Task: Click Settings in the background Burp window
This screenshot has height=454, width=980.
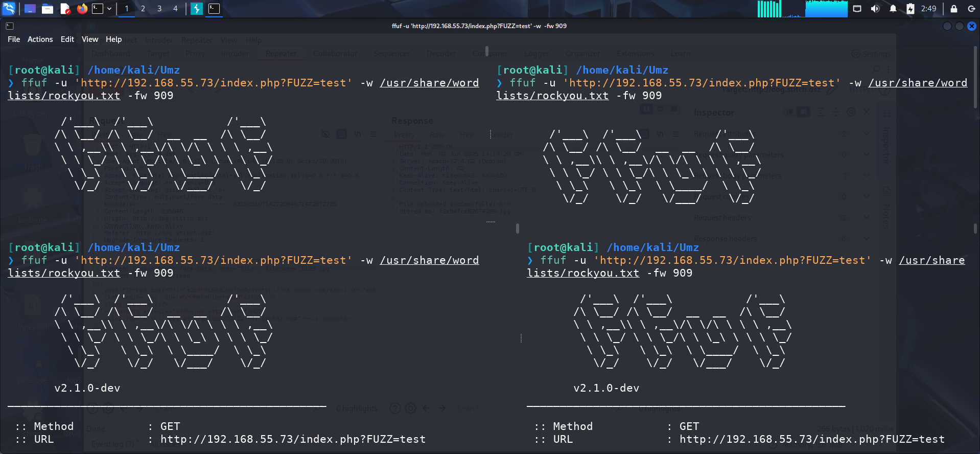Action: [x=871, y=54]
